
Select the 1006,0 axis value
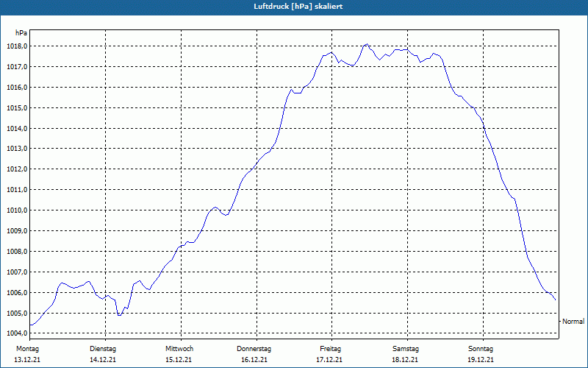point(17,293)
